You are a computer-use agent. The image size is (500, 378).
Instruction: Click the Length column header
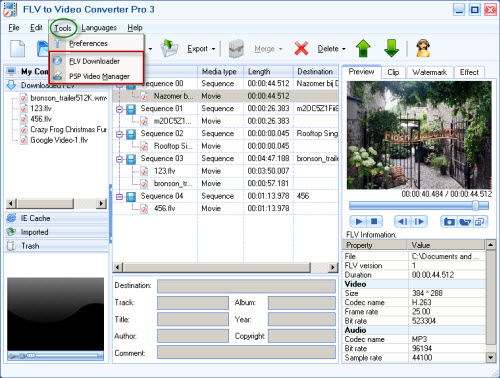pos(268,71)
